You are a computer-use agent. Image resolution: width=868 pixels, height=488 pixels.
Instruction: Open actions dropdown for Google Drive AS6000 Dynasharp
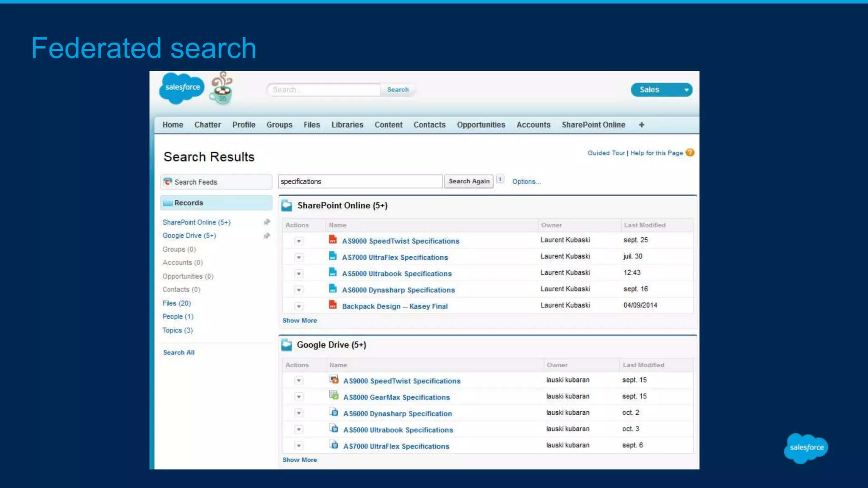(x=299, y=413)
